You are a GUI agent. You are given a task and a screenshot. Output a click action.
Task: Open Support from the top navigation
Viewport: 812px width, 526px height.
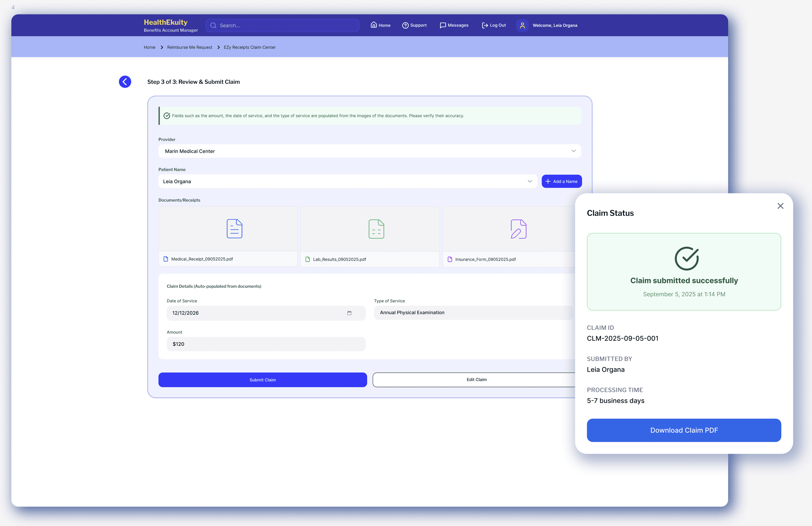point(414,25)
